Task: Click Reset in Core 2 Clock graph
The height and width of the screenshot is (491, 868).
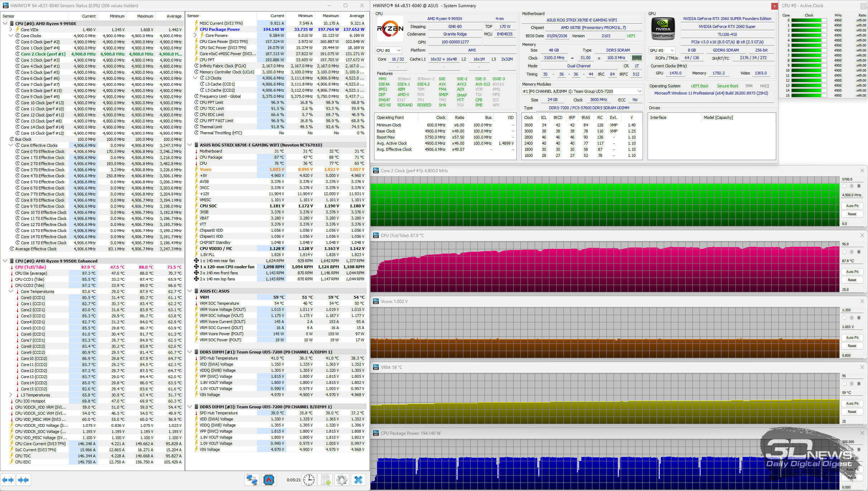Action: (852, 214)
